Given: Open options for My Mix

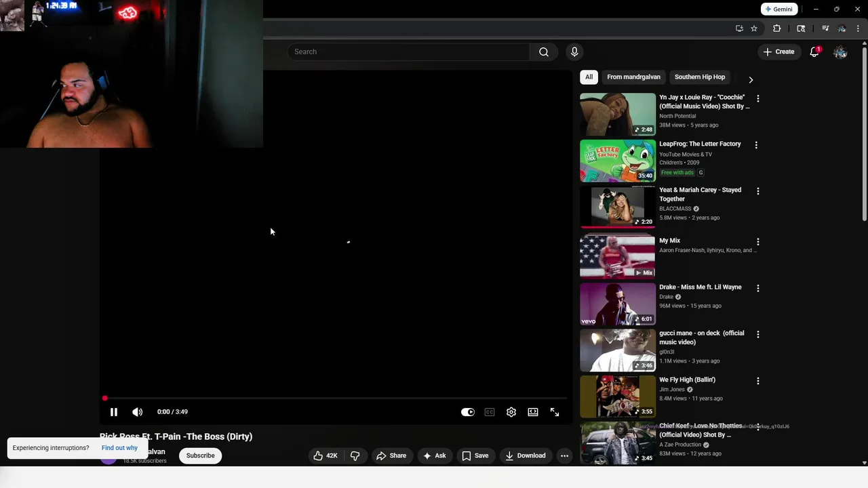Looking at the screenshot, I should point(757,242).
